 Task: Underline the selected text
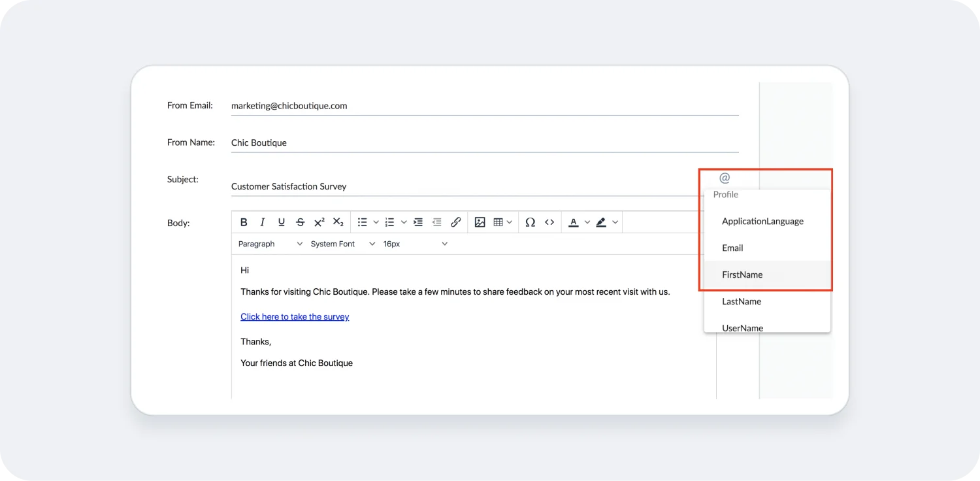[281, 222]
